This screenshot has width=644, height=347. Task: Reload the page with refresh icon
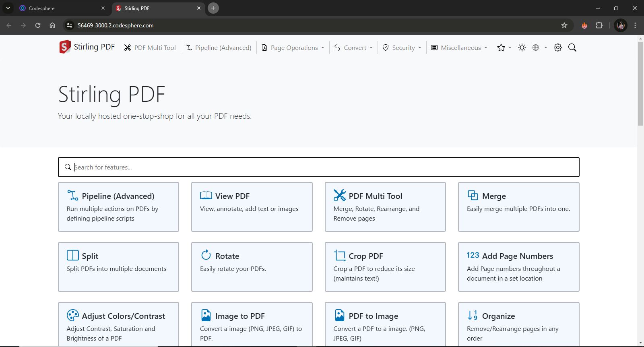pos(38,25)
